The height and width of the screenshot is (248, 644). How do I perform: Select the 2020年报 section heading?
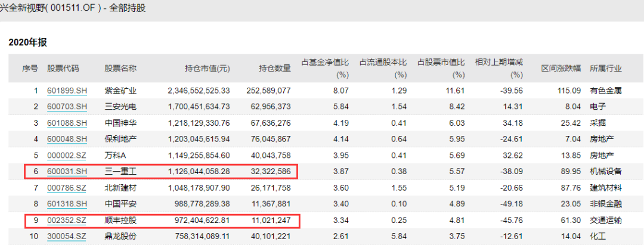pos(29,42)
